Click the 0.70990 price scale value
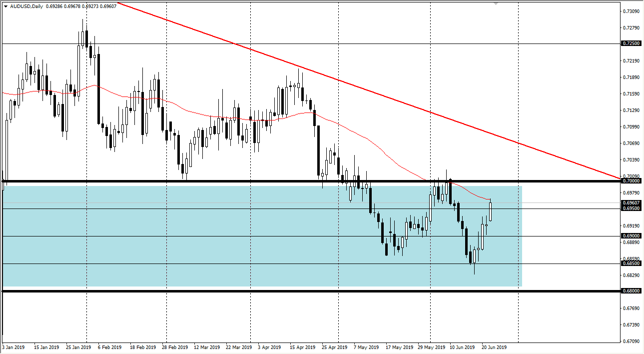The width and height of the screenshot is (644, 354). click(x=632, y=126)
